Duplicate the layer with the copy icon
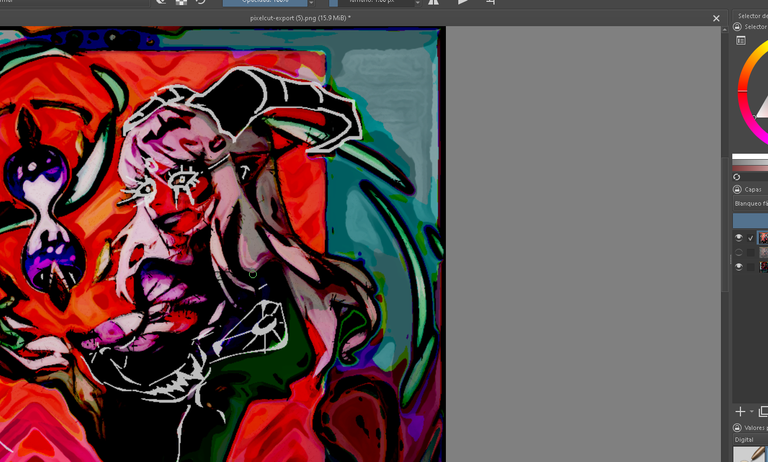The image size is (768, 462). coord(763,412)
